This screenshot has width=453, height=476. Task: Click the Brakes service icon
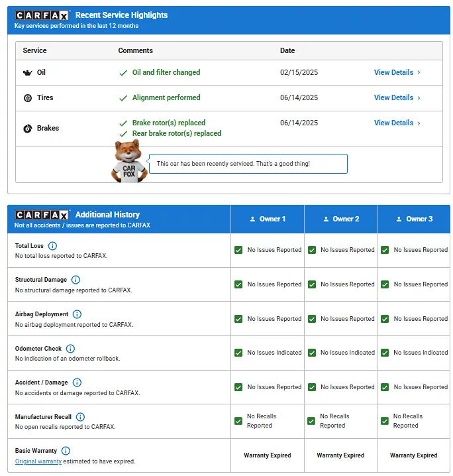click(28, 129)
